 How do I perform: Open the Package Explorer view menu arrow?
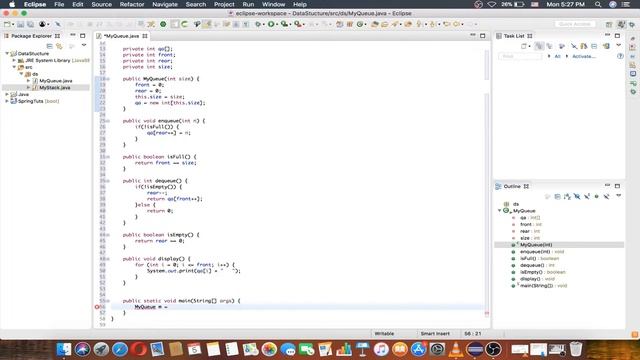coord(84,45)
